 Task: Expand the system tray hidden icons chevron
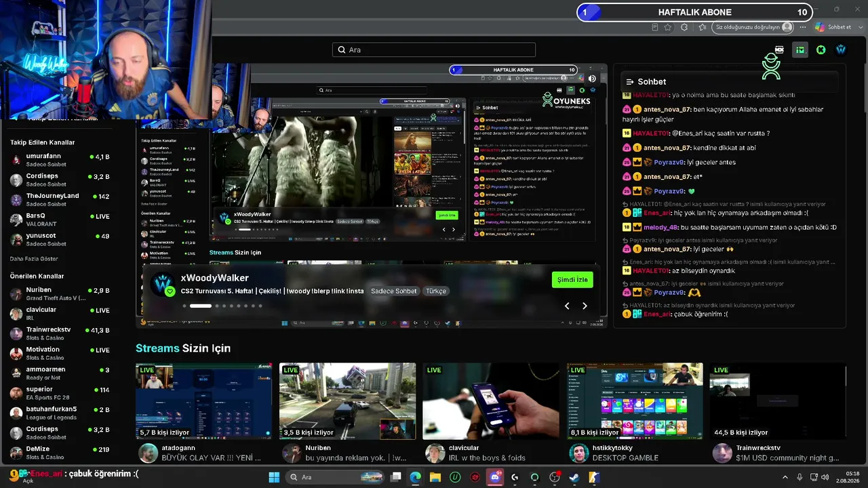tap(785, 477)
